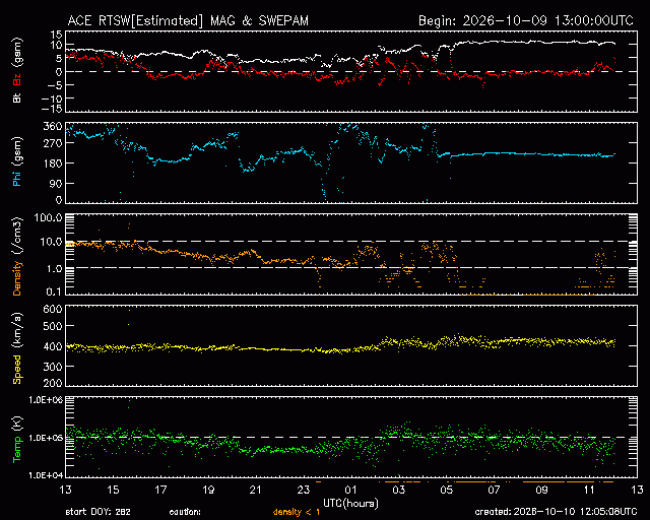This screenshot has height=520, width=650.
Task: Click the -15 tick label on Bz axis
Action: tap(51, 109)
